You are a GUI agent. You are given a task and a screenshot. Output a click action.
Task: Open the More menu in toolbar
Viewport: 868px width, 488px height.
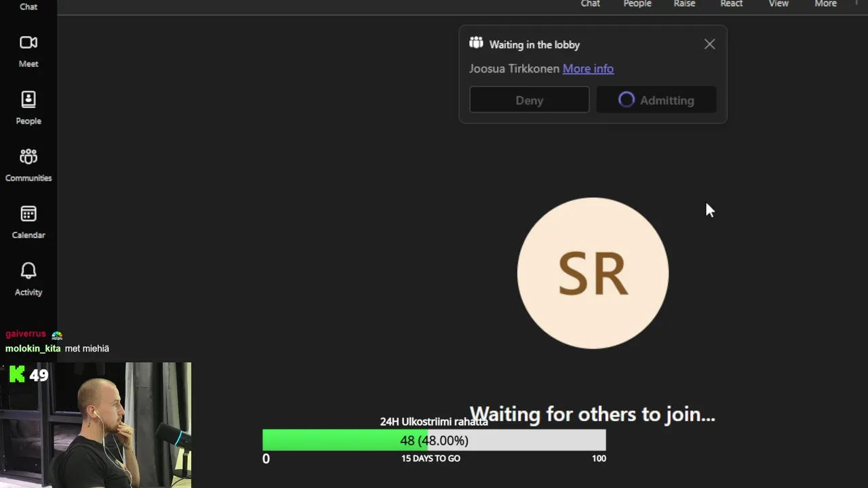click(x=825, y=4)
